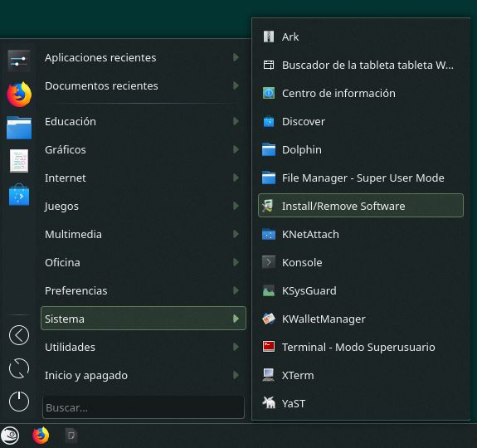Click the Install/Remove Software icon
The width and height of the screenshot is (477, 448).
[x=269, y=206]
